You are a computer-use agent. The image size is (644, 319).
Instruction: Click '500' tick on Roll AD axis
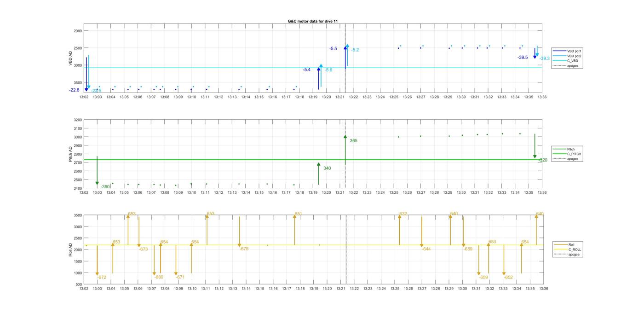point(79,284)
